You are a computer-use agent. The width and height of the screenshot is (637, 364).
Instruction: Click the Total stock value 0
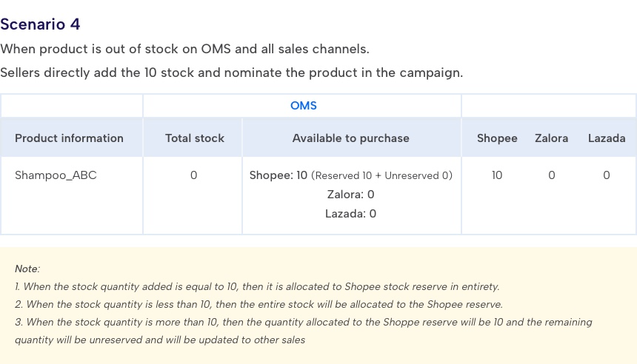pos(194,175)
